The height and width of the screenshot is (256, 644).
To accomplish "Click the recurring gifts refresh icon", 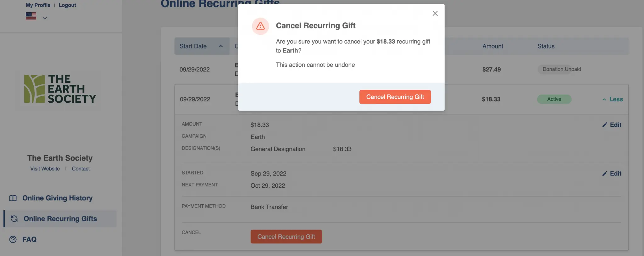I will (14, 219).
